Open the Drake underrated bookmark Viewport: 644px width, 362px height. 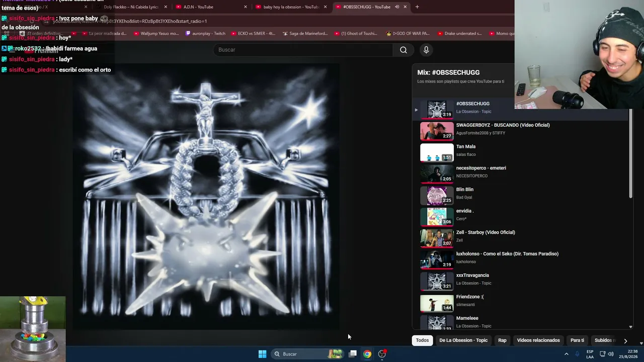click(459, 34)
